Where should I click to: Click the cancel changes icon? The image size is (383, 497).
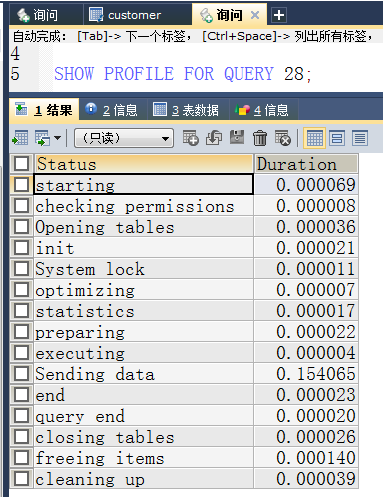(x=283, y=138)
